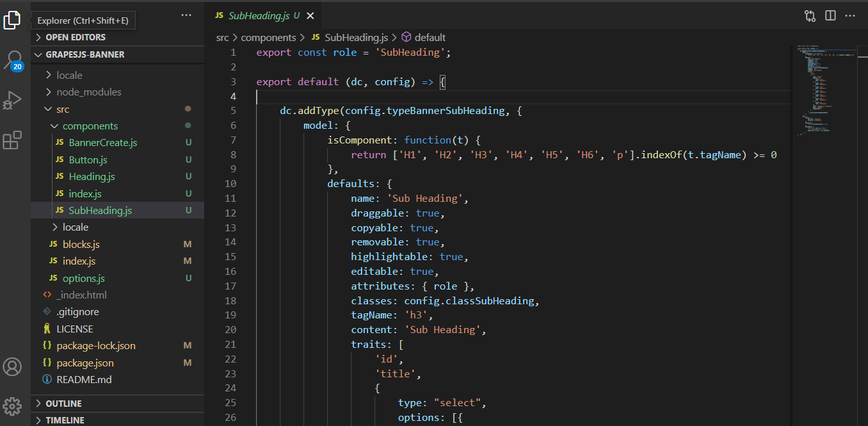Open Button.js from the file tree
This screenshot has height=426, width=868.
pos(88,160)
